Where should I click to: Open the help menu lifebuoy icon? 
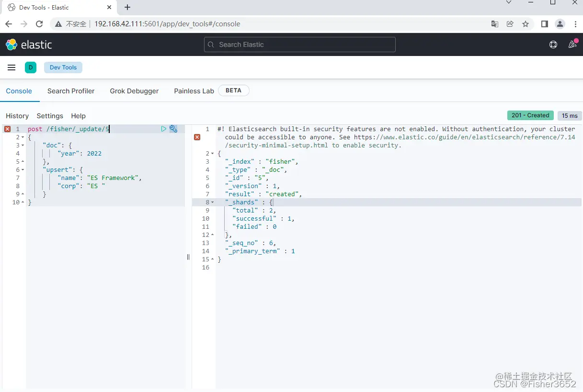pos(553,45)
